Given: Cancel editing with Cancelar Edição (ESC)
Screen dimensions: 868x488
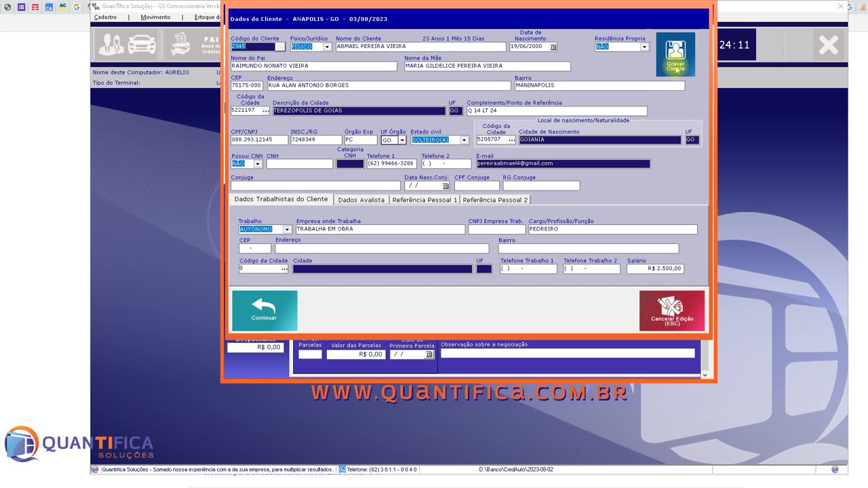Looking at the screenshot, I should click(672, 310).
